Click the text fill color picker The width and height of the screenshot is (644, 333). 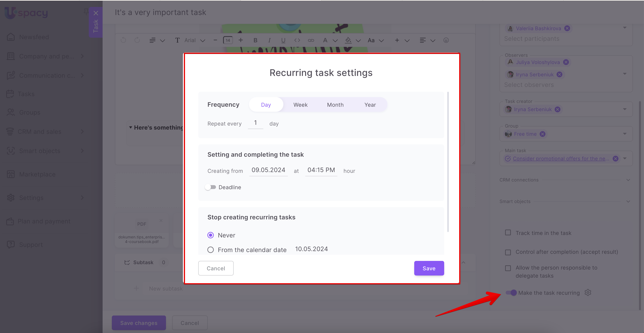pyautogui.click(x=348, y=40)
